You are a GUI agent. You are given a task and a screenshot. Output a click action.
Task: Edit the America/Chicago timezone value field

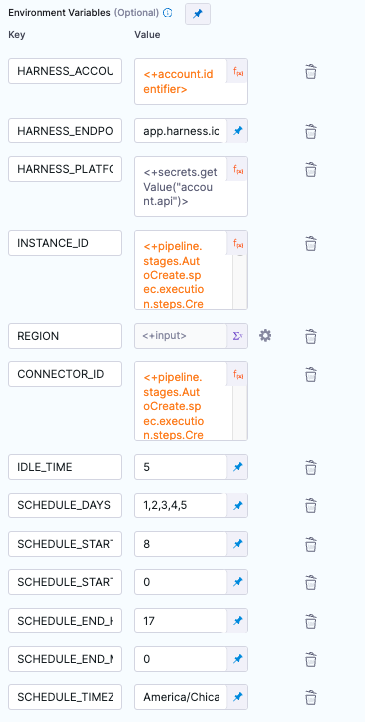pos(181,697)
